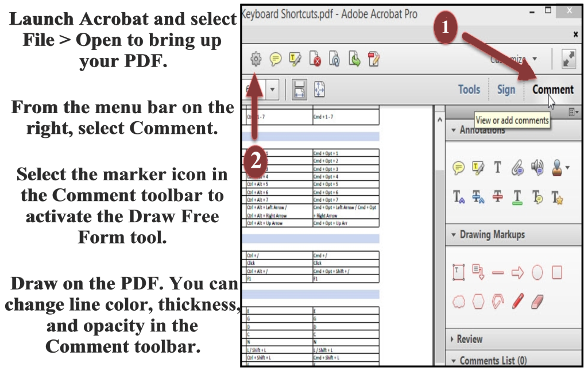Screen dimensions: 588x371
Task: Open the Comment panel options menu icon
Action: tap(573, 112)
